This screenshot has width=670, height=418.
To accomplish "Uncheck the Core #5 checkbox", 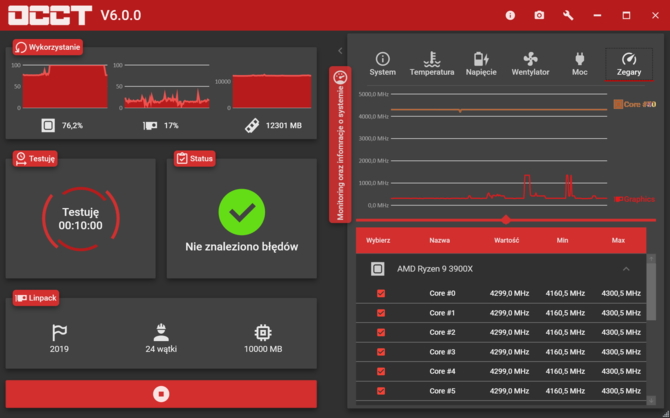I will [x=381, y=391].
